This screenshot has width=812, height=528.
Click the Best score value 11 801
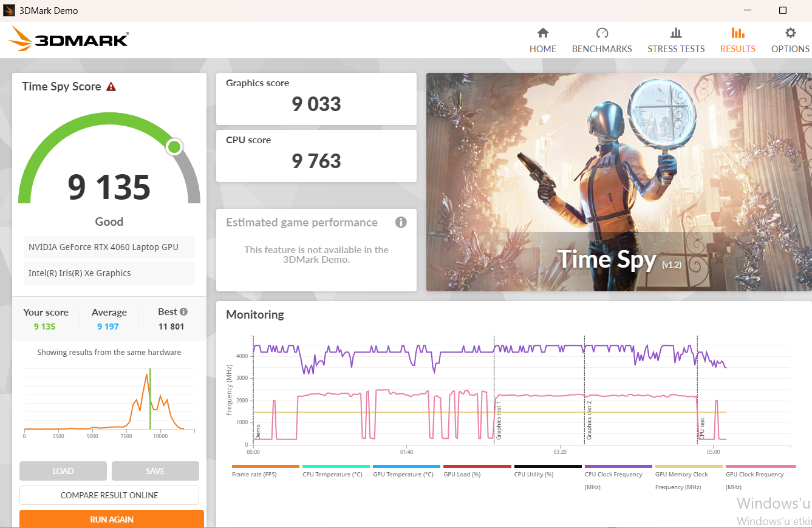171,327
